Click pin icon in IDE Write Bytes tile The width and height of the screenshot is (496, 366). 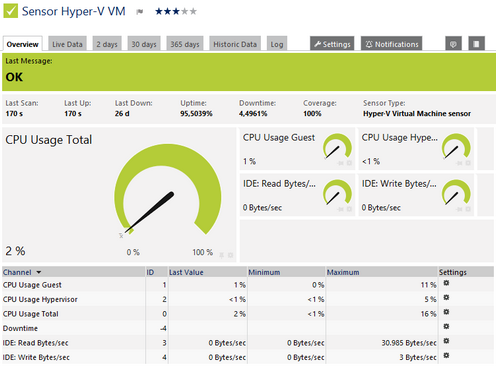(459, 209)
